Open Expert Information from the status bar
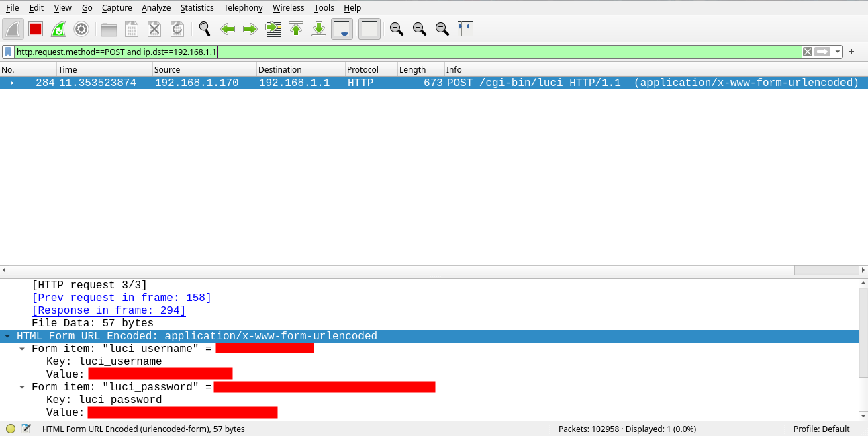The height and width of the screenshot is (436, 868). (x=11, y=429)
